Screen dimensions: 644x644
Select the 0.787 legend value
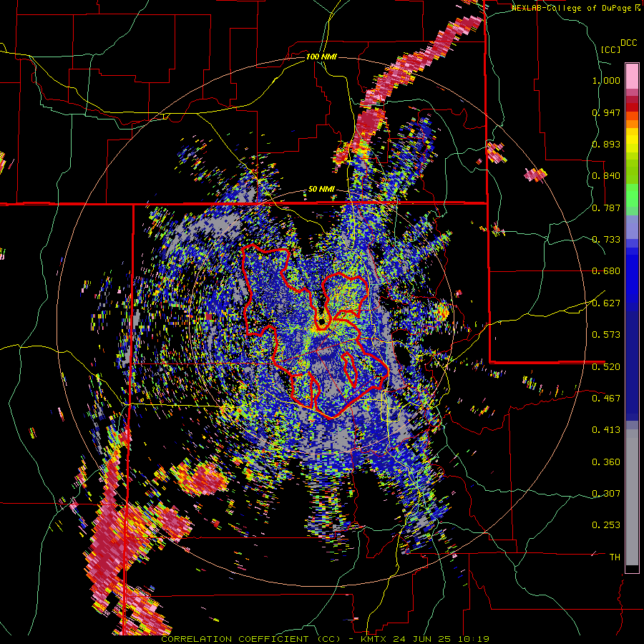click(606, 208)
